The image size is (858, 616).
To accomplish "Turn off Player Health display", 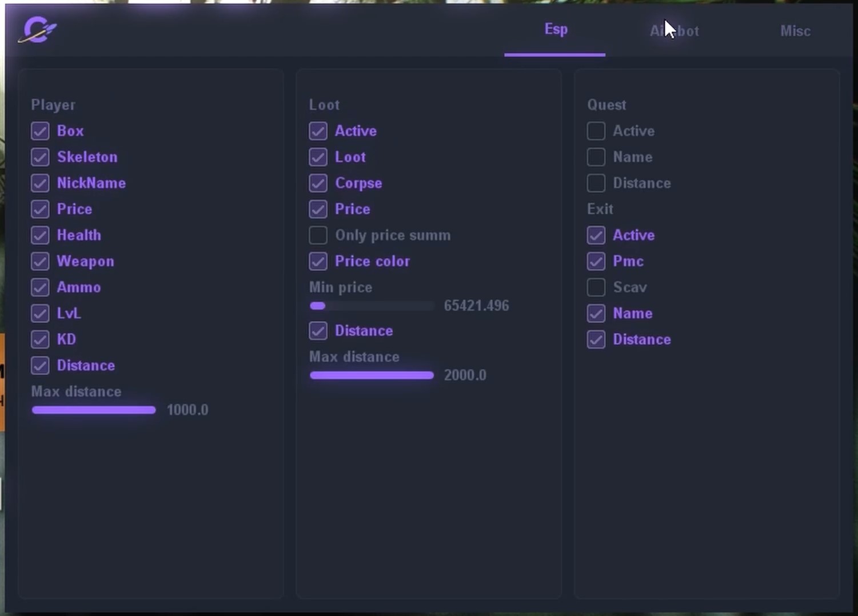I will (x=40, y=235).
